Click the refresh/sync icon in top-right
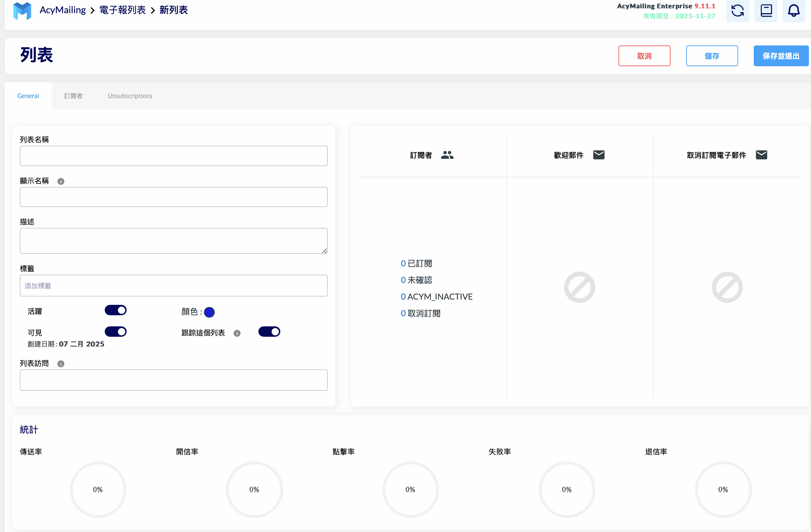 738,11
